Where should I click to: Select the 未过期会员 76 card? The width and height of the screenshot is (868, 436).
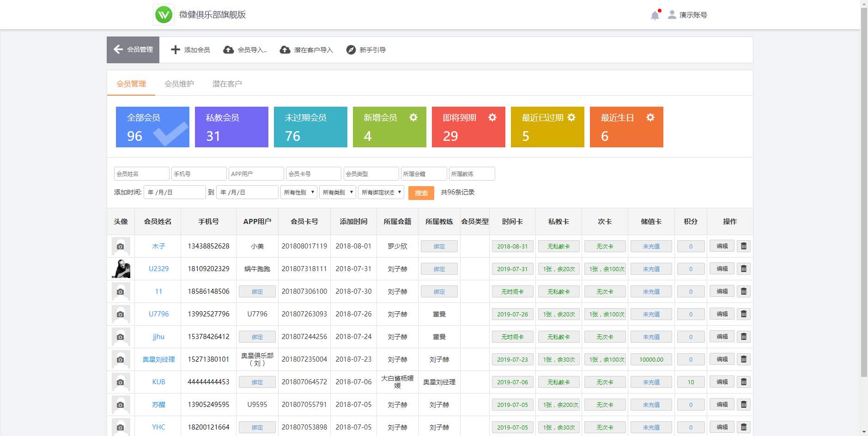coord(310,127)
